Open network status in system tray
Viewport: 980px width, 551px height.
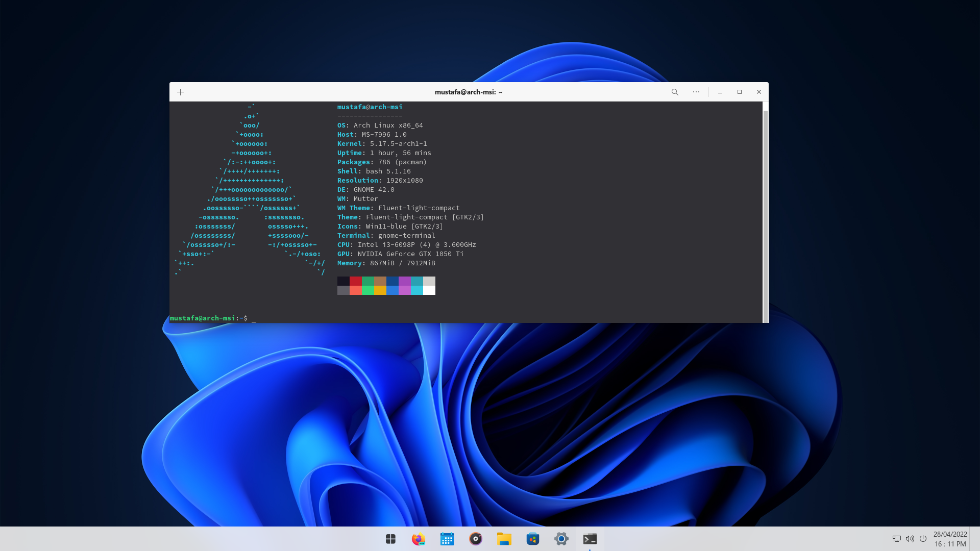point(897,539)
